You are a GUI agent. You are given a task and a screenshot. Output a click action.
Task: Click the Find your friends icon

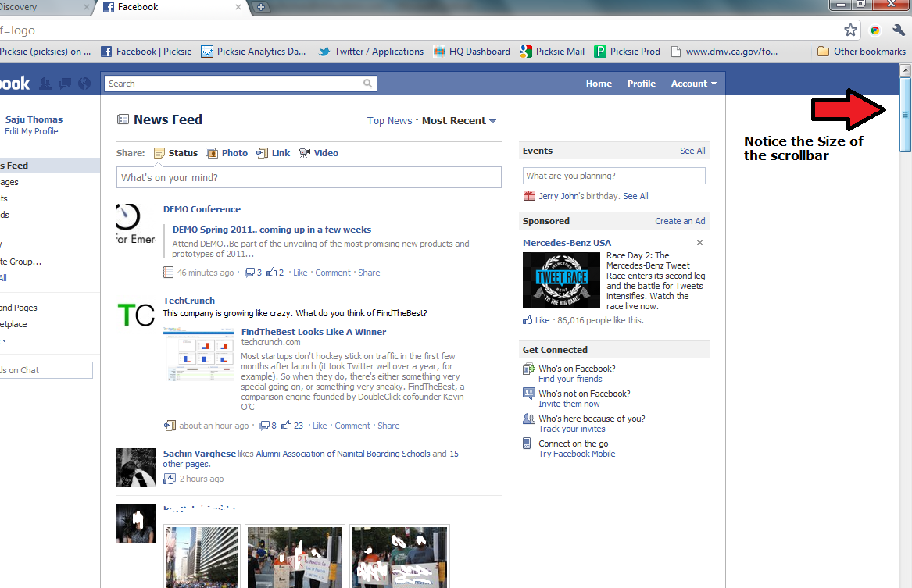pyautogui.click(x=529, y=369)
